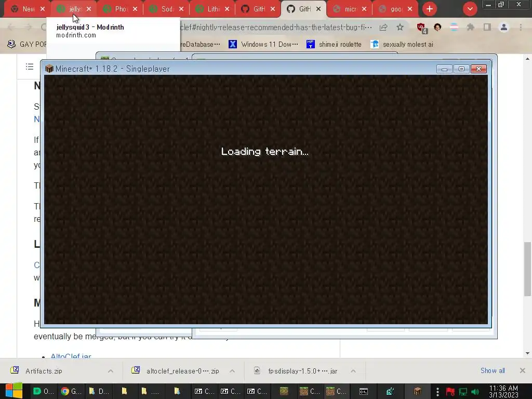The width and height of the screenshot is (532, 399).
Task: Expand the Artifacts.zip download options
Action: coord(111,371)
